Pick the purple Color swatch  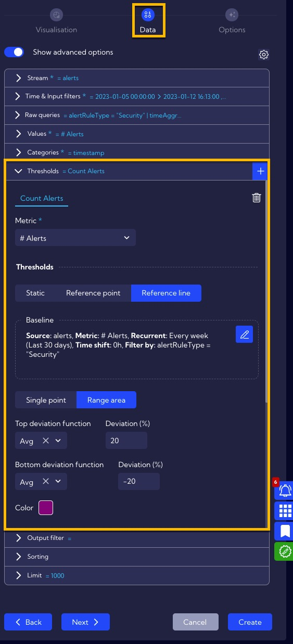pyautogui.click(x=46, y=508)
